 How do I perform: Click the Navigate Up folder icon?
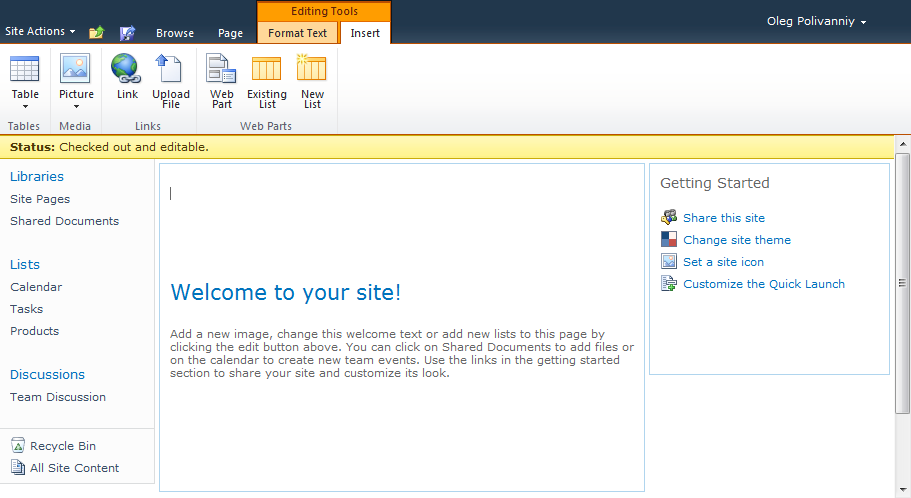click(96, 33)
